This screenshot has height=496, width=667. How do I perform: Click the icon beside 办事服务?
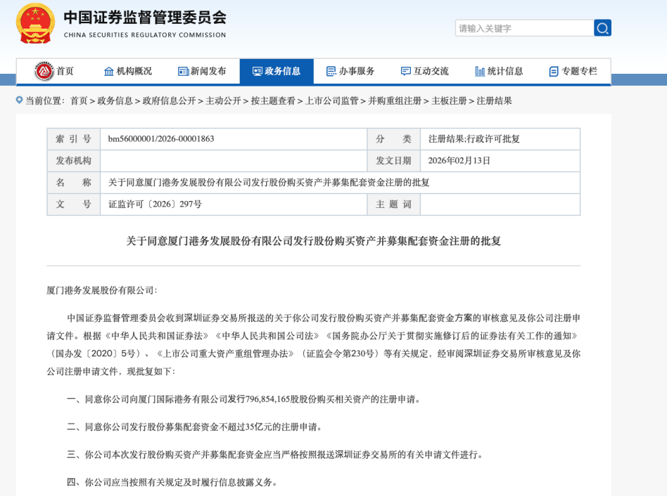(x=331, y=72)
